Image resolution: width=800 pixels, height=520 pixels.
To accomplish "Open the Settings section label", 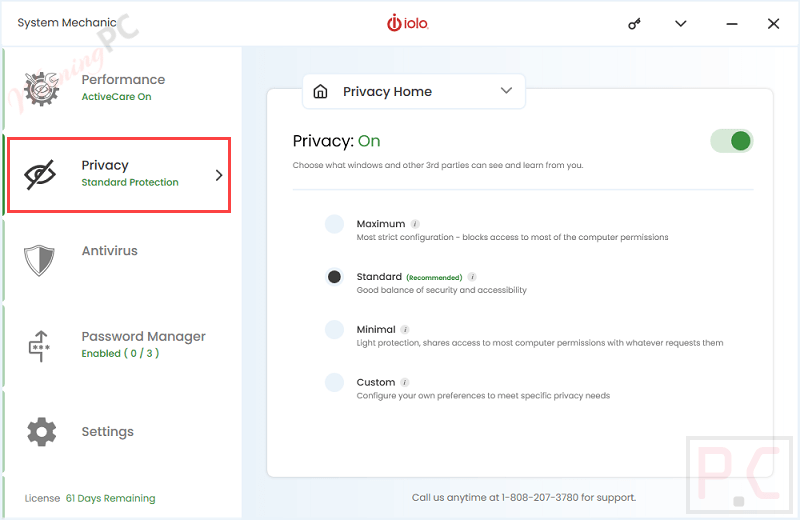I will pyautogui.click(x=108, y=432).
